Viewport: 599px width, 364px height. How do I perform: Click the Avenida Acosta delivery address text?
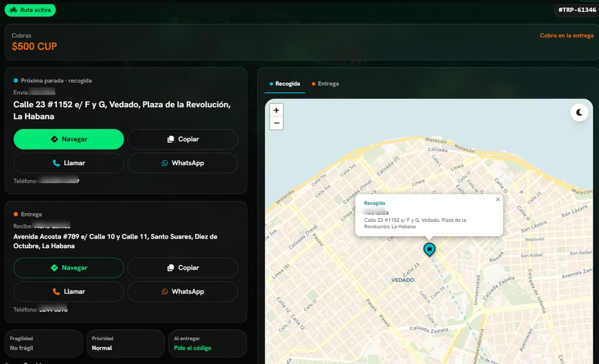[115, 241]
